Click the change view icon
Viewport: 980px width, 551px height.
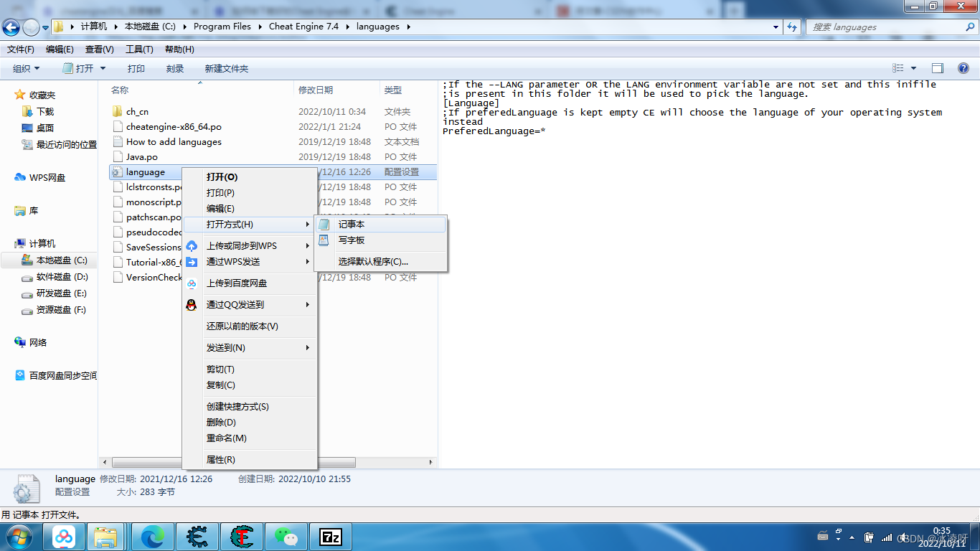[898, 68]
